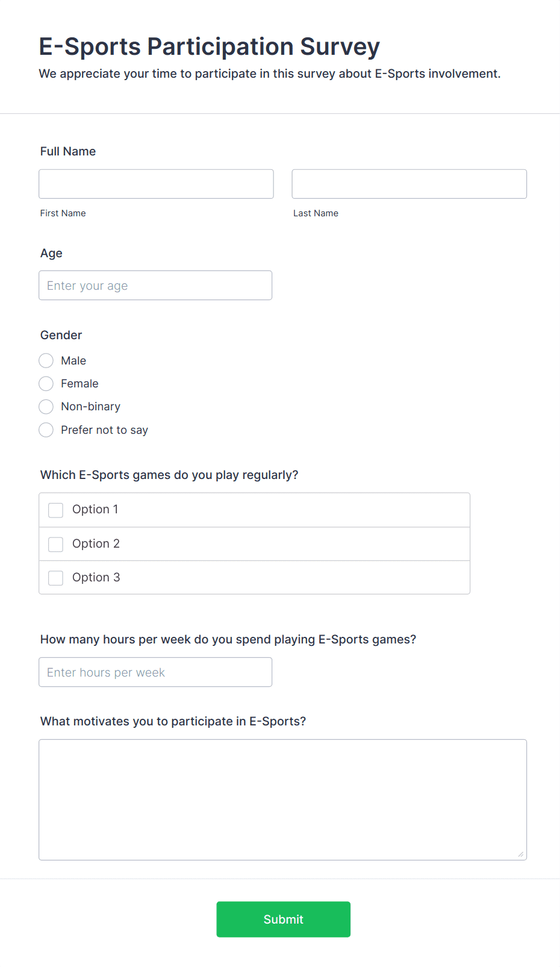Click the textarea resize handle

coord(521,854)
